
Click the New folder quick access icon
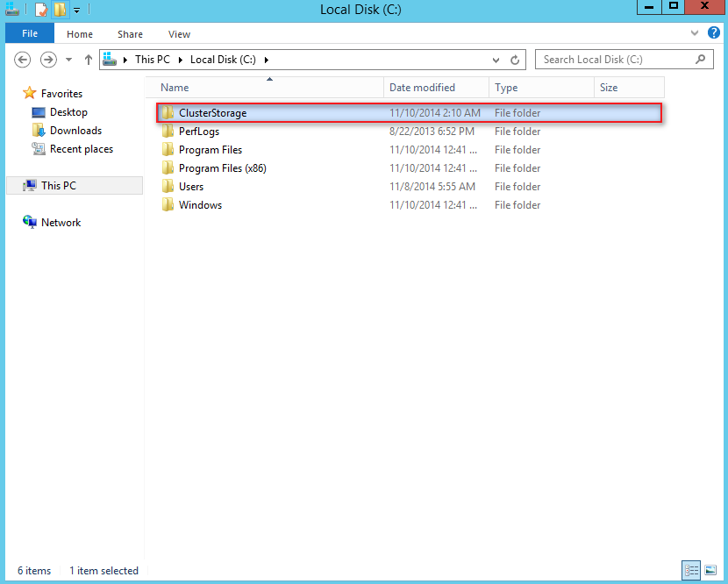(60, 10)
